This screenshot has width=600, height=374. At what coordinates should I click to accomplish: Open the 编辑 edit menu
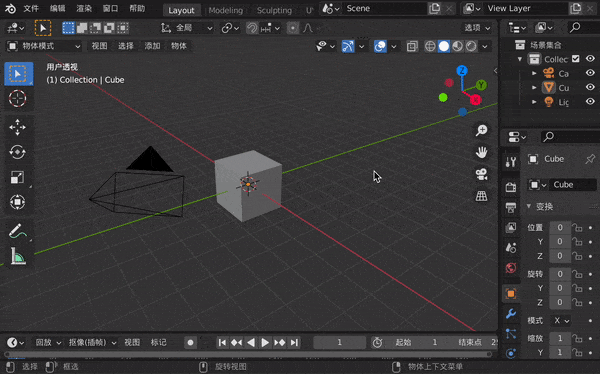(x=57, y=8)
